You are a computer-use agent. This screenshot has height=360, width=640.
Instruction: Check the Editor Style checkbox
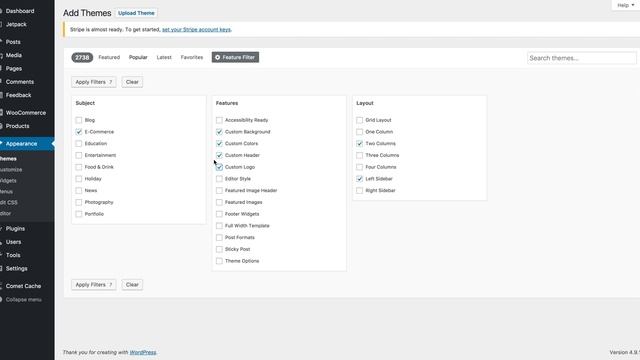click(x=219, y=179)
